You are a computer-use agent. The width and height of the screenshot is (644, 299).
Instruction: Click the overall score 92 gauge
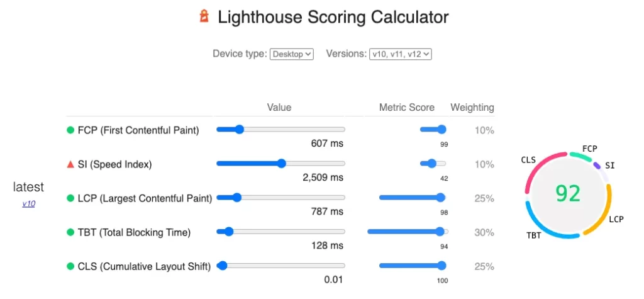click(x=568, y=194)
